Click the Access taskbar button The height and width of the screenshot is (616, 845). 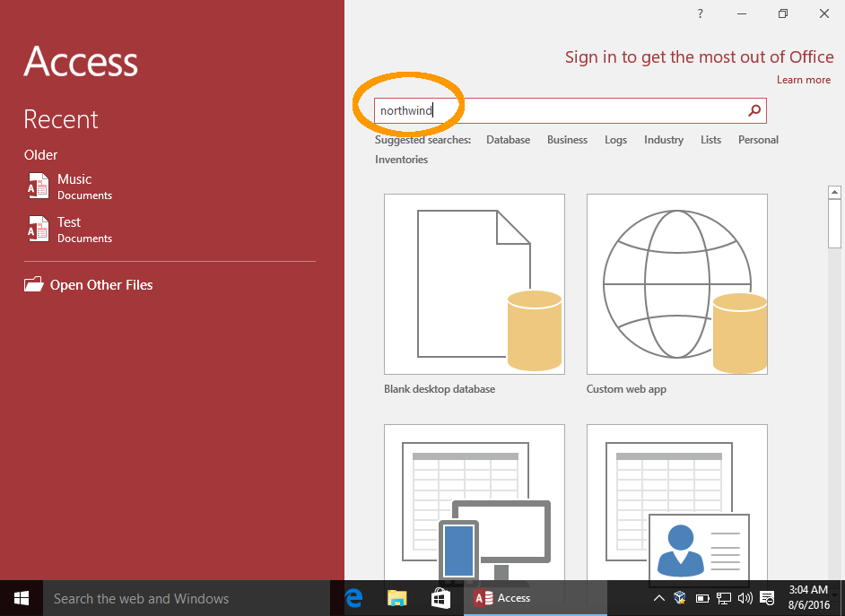(x=536, y=598)
